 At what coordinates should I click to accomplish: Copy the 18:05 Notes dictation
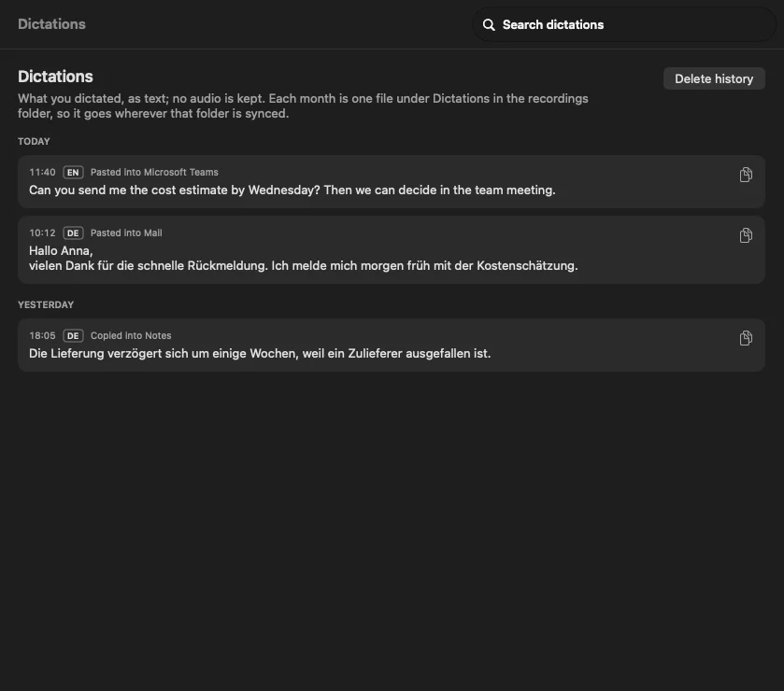(746, 338)
